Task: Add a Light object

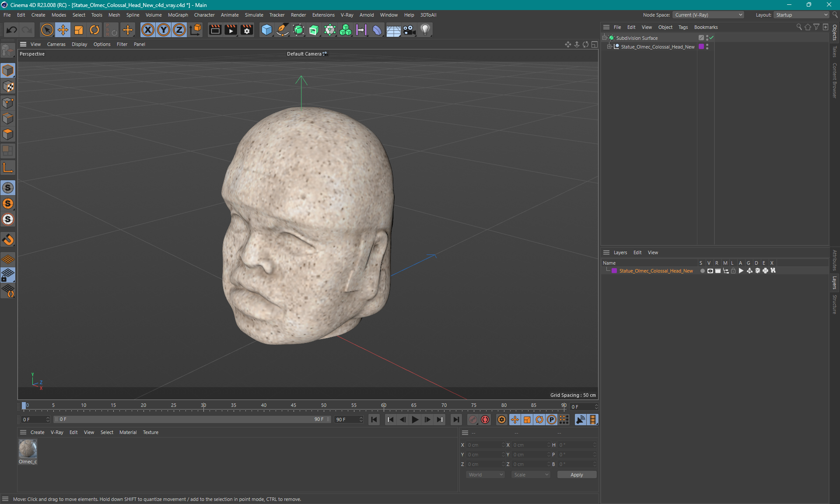Action: pyautogui.click(x=425, y=30)
